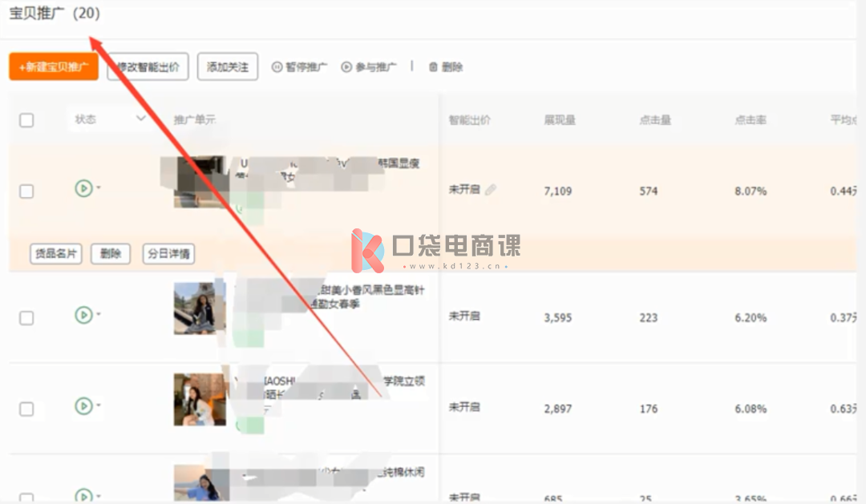Click the 展现量 column header
This screenshot has width=866, height=504.
pyautogui.click(x=560, y=119)
